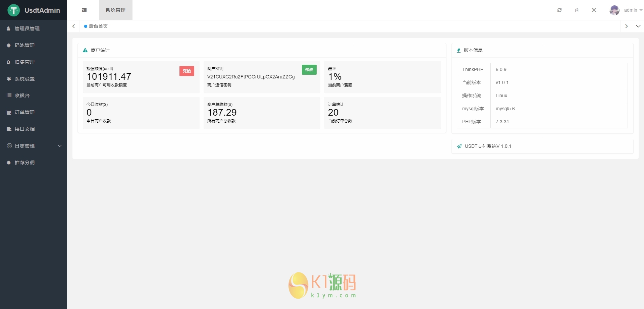The width and height of the screenshot is (644, 309).
Task: Click the 日志管理 sidebar icon
Action: (x=9, y=146)
